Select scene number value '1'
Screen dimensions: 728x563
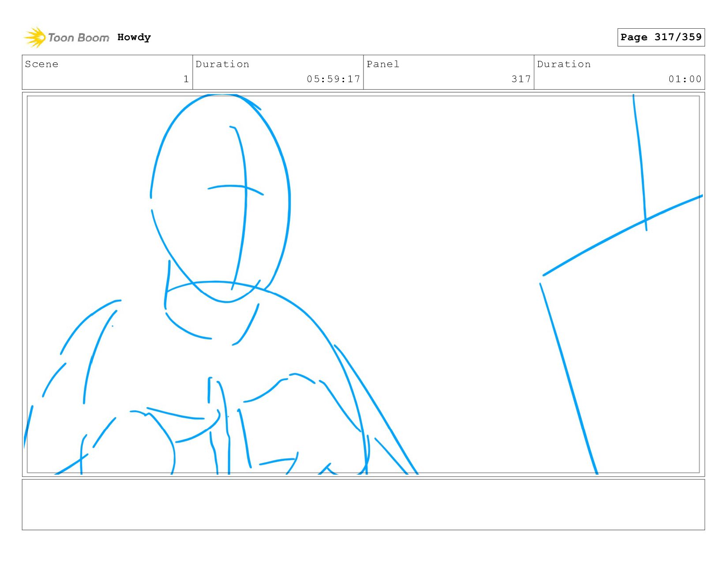(186, 79)
